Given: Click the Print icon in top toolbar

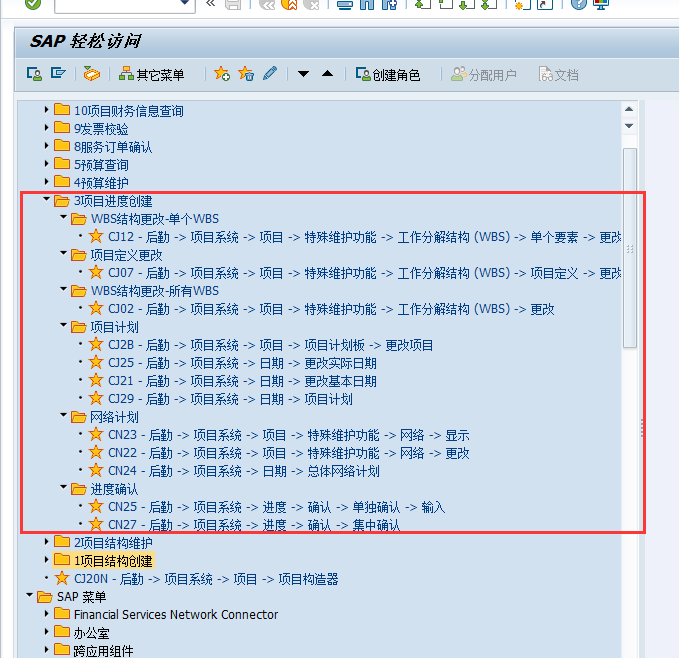Looking at the screenshot, I should point(345,4).
